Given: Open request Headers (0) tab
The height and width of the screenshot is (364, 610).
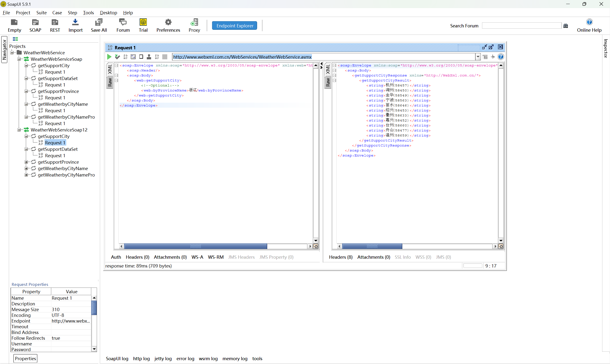Looking at the screenshot, I should 137,257.
